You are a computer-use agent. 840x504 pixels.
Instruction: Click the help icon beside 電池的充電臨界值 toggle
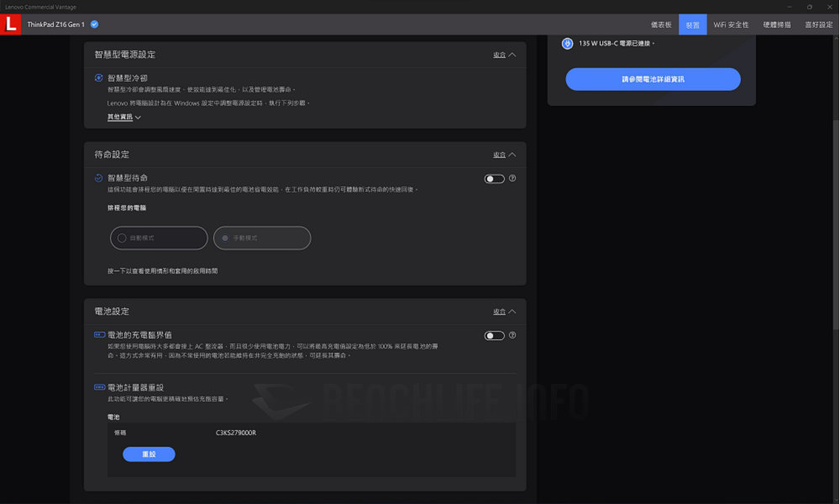click(x=512, y=335)
